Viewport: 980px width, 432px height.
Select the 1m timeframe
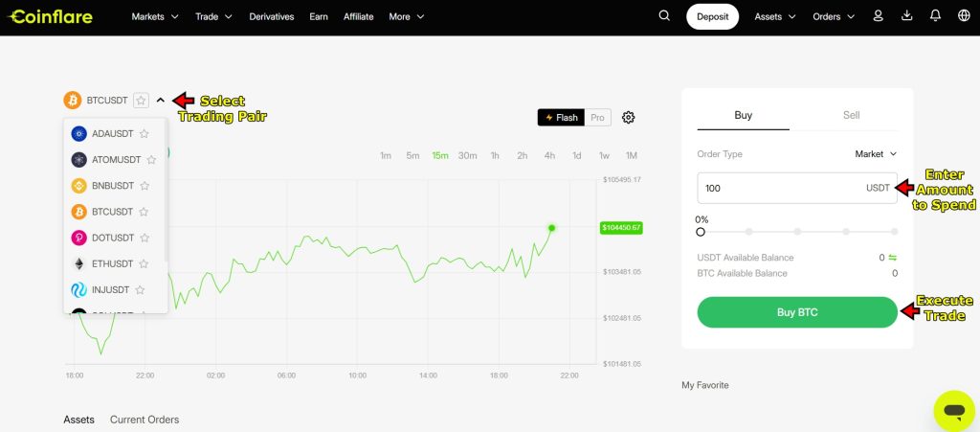(386, 156)
